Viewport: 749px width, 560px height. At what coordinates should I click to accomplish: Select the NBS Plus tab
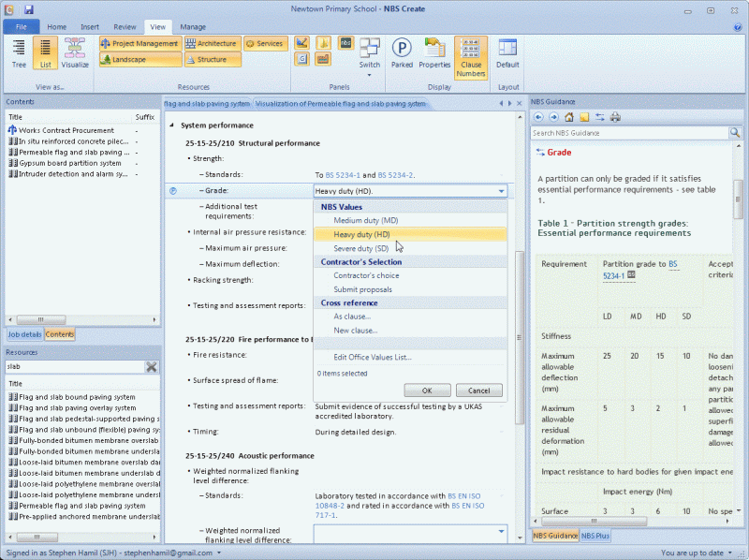[595, 536]
